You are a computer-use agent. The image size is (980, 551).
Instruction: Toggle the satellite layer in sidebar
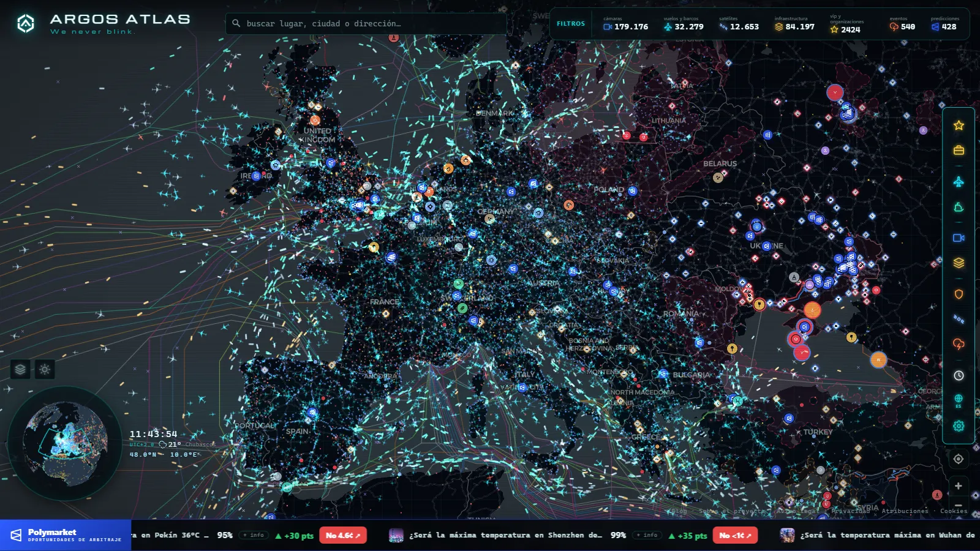959,319
